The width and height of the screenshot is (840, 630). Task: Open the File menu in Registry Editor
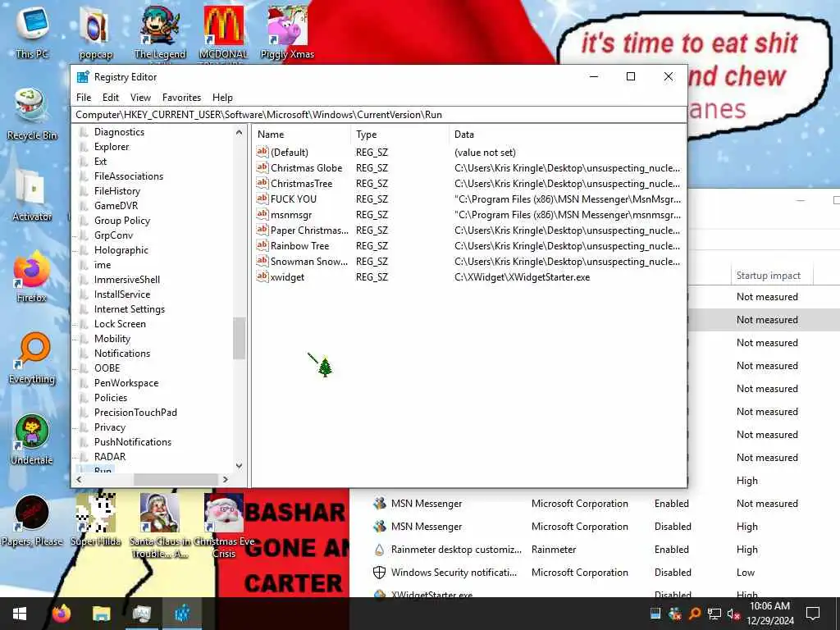coord(84,98)
